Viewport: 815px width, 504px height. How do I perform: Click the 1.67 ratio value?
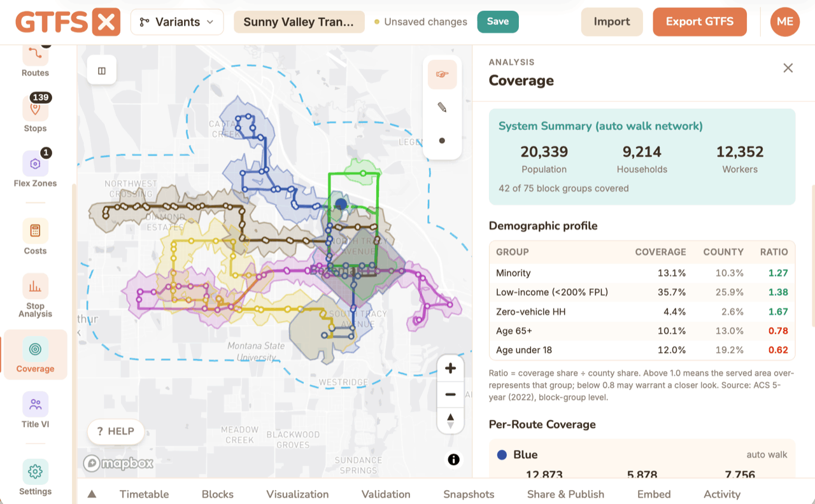click(778, 312)
